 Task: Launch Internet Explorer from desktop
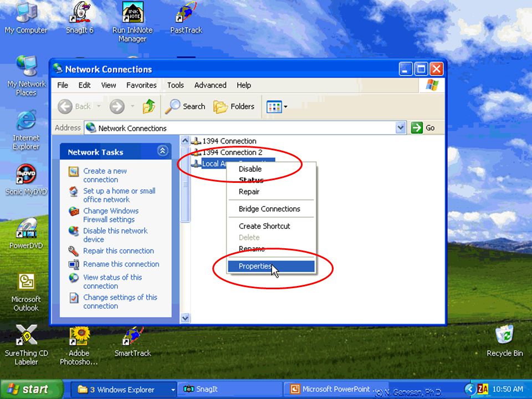26,130
